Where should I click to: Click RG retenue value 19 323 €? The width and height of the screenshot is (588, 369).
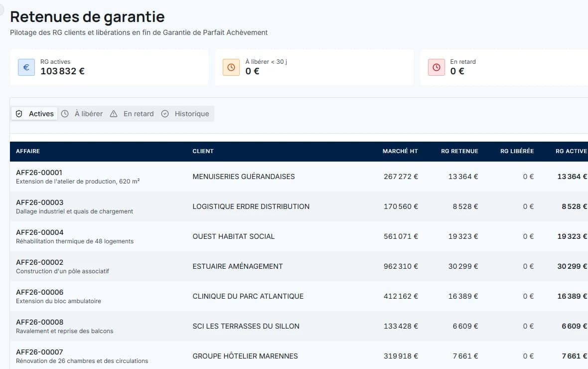463,236
